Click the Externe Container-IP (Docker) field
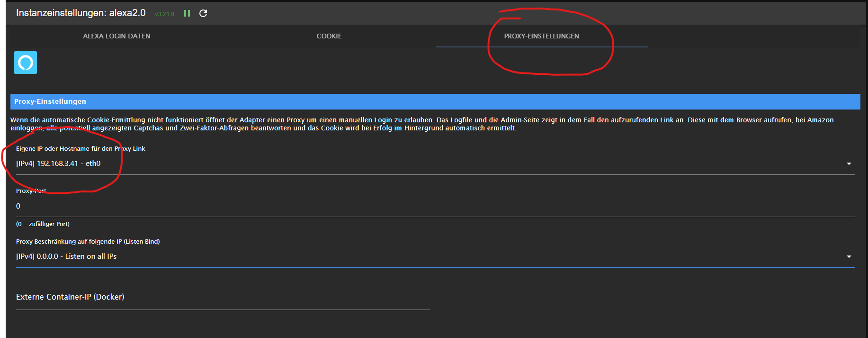The width and height of the screenshot is (868, 338). click(223, 297)
